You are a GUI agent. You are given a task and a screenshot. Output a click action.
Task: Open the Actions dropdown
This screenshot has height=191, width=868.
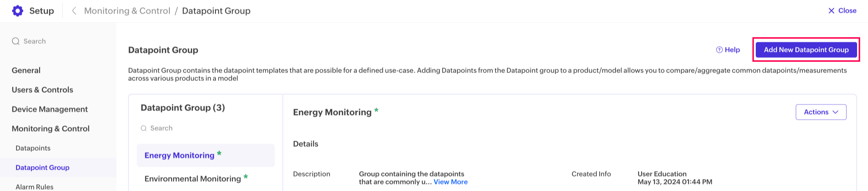(820, 112)
